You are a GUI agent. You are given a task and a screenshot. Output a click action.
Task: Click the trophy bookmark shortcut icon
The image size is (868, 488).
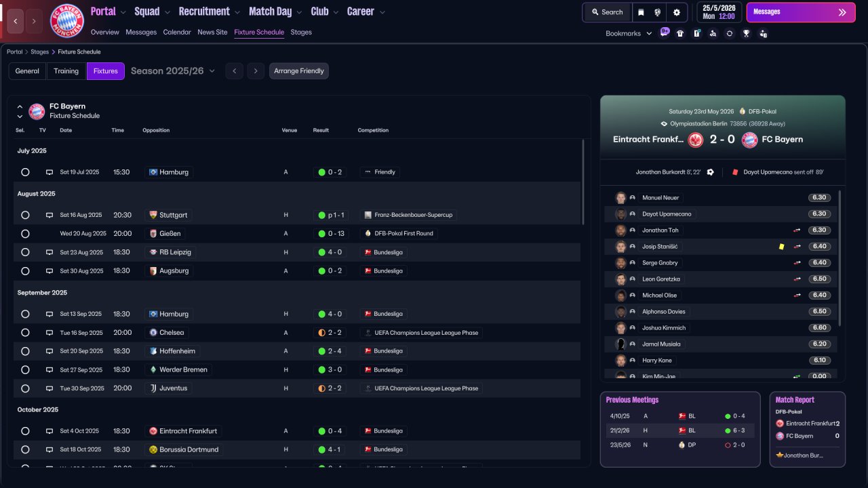746,33
